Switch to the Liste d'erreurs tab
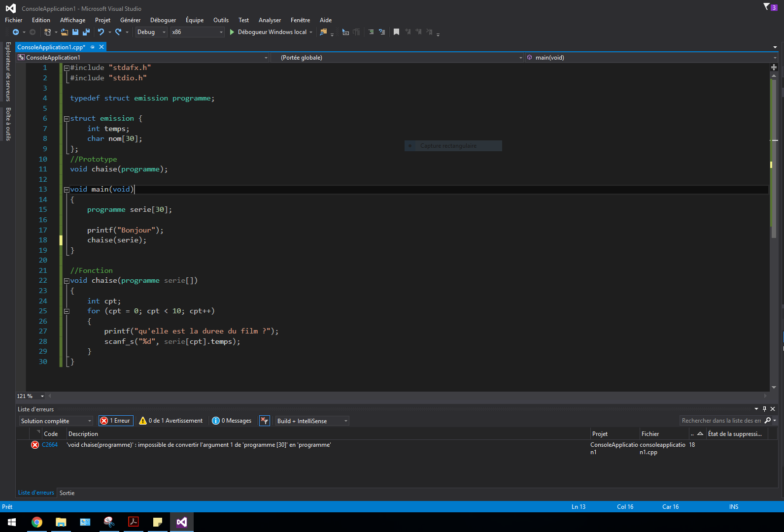This screenshot has height=532, width=784. (x=36, y=493)
